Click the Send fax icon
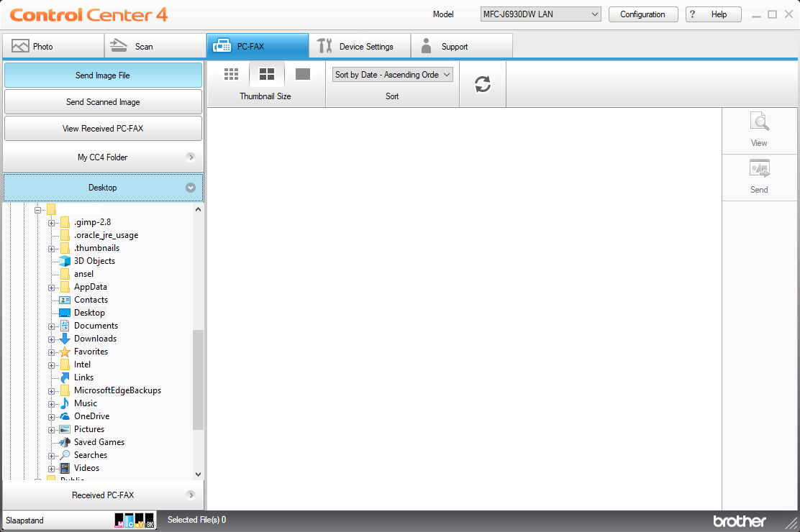This screenshot has height=532, width=800. [759, 168]
